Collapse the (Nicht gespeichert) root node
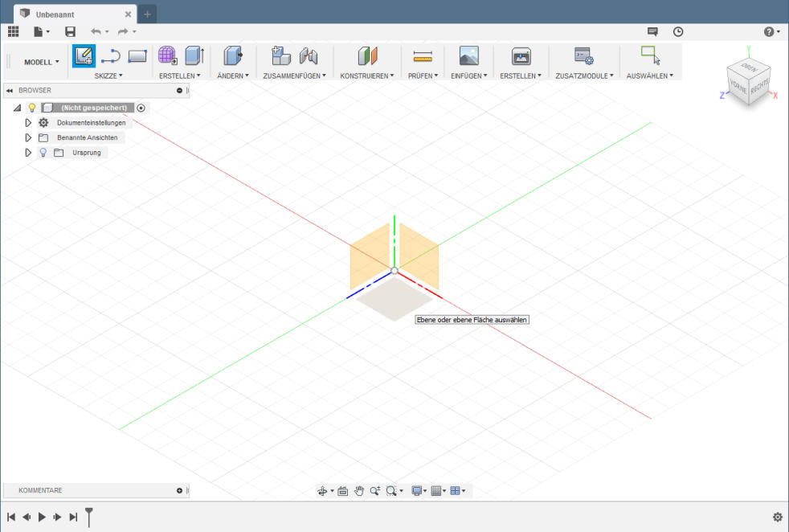This screenshot has width=789, height=532. (x=17, y=108)
